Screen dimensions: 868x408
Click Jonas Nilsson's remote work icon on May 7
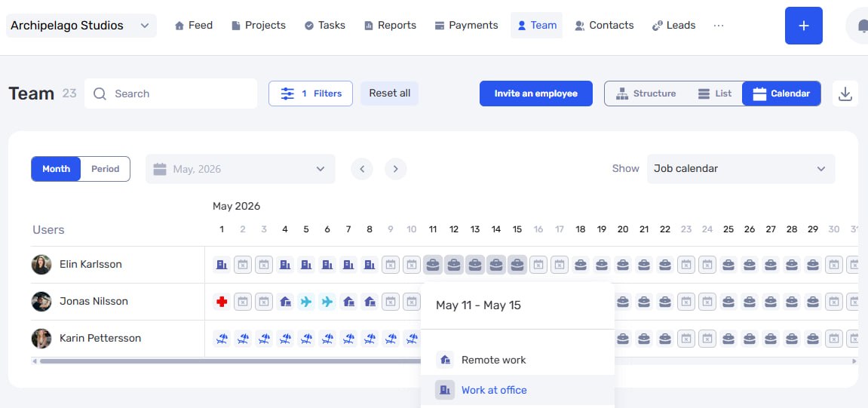pos(348,302)
